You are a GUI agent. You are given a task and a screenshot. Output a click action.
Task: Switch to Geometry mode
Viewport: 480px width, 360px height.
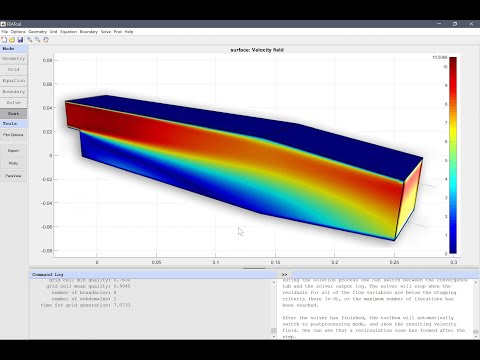(14, 59)
